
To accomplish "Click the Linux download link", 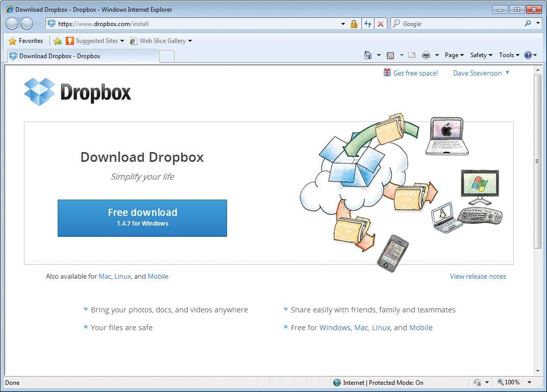I will (x=122, y=276).
